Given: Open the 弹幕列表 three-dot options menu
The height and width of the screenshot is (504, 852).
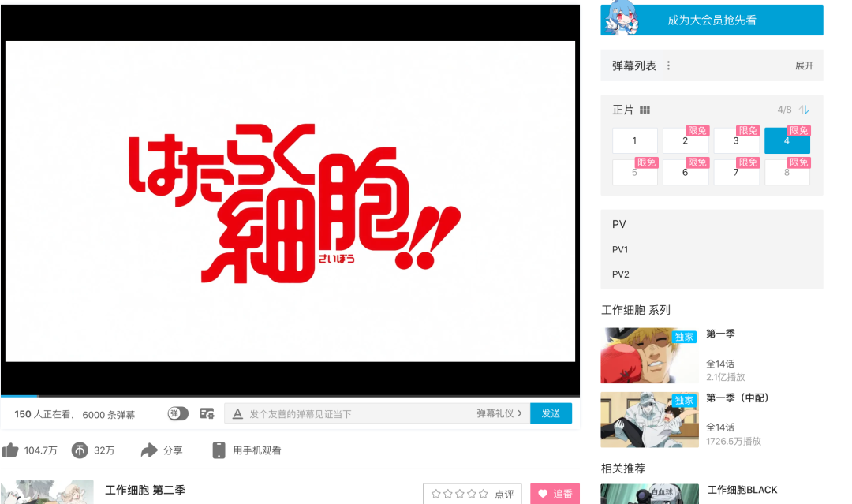Looking at the screenshot, I should pyautogui.click(x=668, y=65).
